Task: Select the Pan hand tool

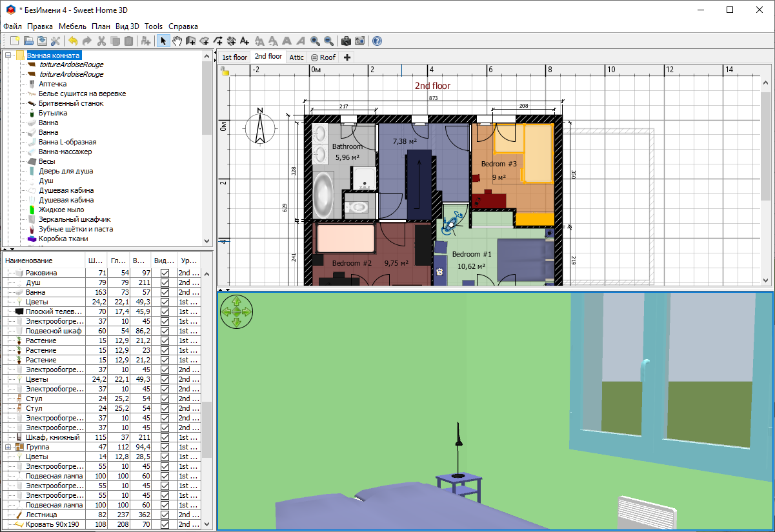Action: [x=176, y=41]
